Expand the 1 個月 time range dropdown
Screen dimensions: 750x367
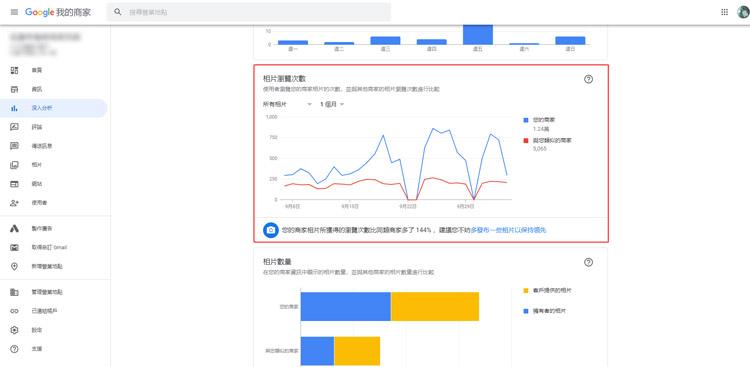[x=332, y=104]
